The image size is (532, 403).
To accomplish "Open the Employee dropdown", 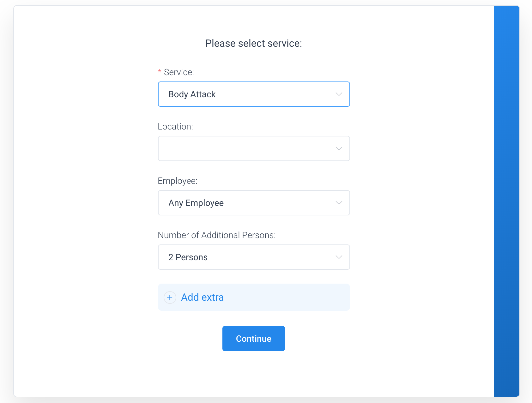I will pos(254,202).
